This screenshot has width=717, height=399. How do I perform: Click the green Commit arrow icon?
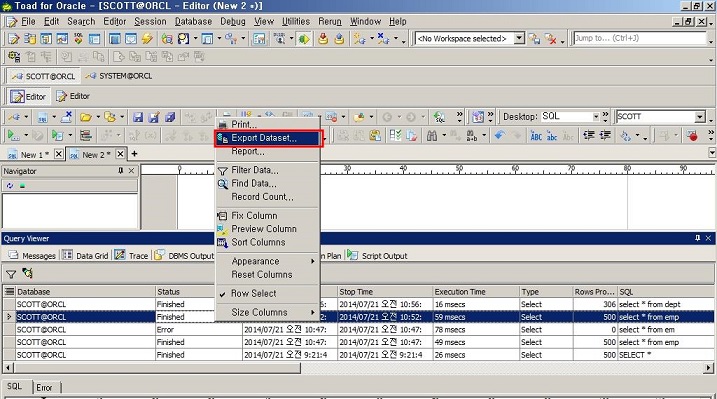click(303, 39)
